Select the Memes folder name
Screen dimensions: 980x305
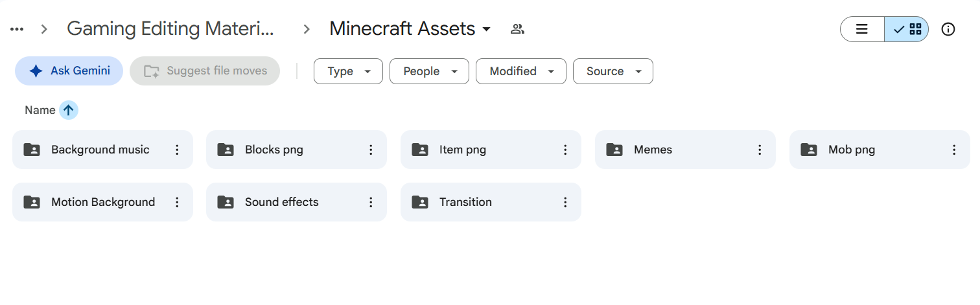pos(653,150)
